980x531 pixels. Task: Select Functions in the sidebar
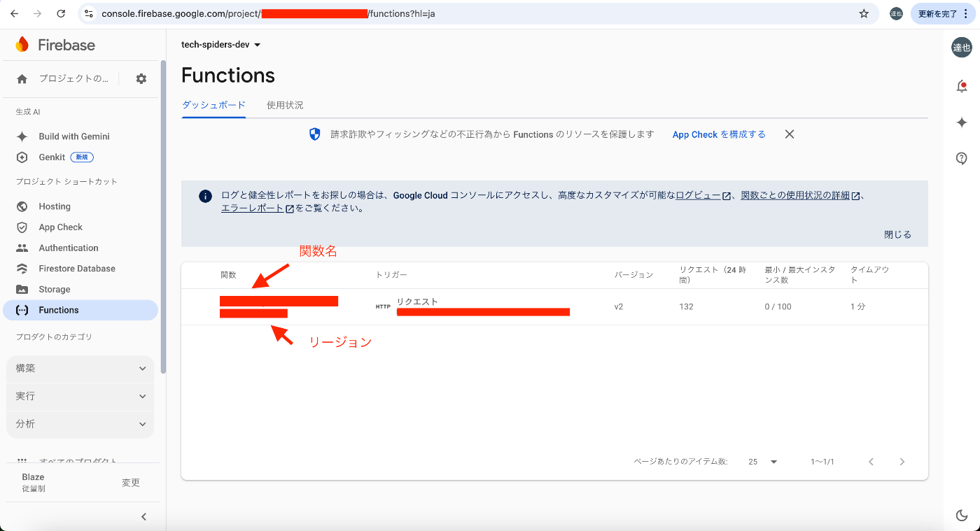(x=80, y=310)
